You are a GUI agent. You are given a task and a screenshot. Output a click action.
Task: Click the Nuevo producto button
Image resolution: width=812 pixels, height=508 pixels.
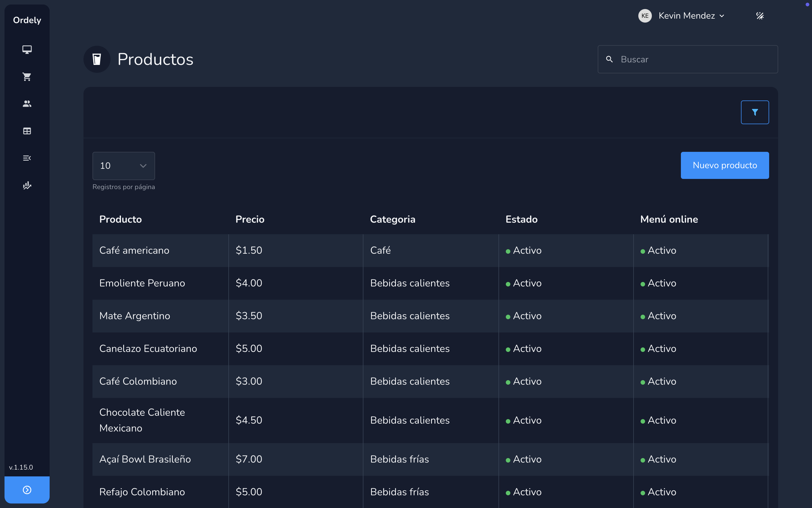(x=725, y=165)
